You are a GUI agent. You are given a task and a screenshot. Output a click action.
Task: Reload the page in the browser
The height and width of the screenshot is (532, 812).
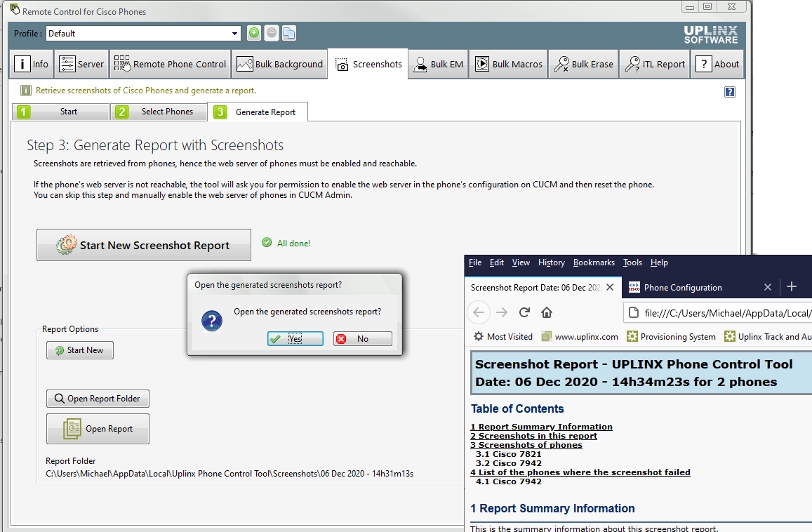point(524,312)
